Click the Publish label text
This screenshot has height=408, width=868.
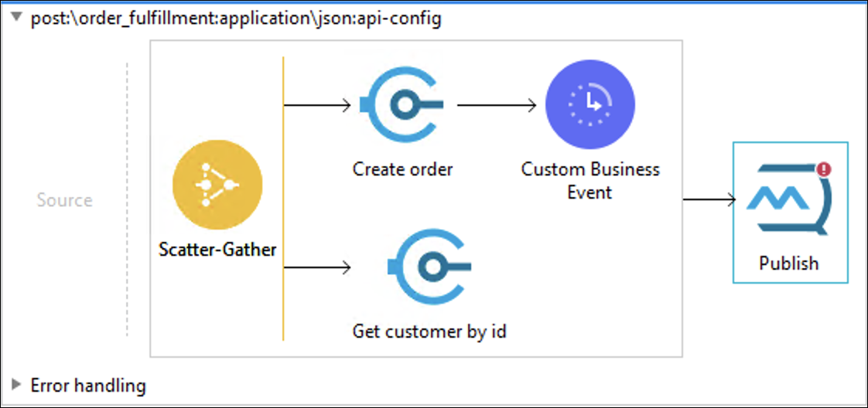788,263
